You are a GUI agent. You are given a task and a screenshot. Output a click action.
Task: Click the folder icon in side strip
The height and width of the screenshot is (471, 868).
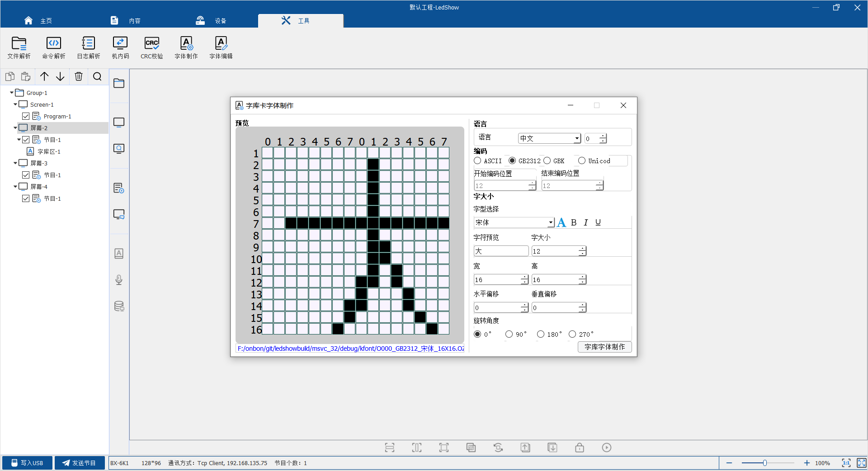119,83
